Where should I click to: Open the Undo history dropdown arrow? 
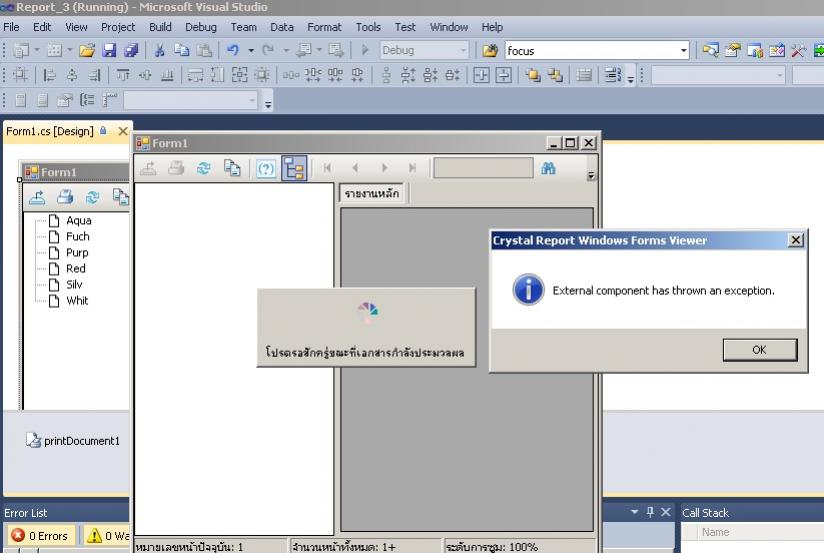click(251, 50)
